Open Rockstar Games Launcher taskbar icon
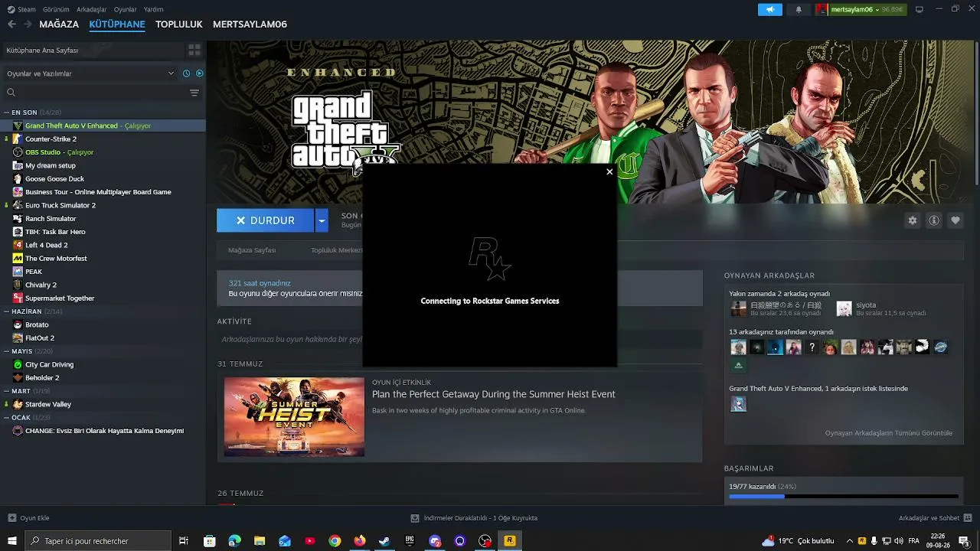Screen dimensions: 980x551 tap(510, 541)
